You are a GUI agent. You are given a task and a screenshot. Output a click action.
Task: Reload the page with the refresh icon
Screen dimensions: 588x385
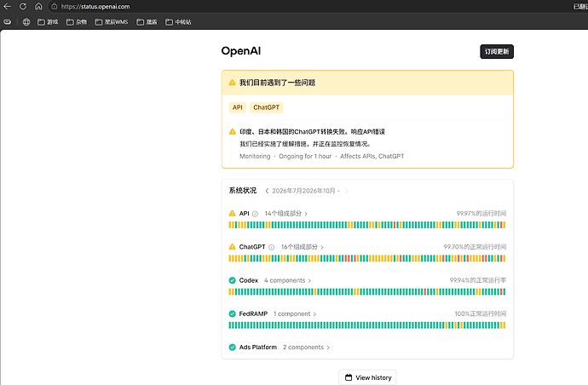pyautogui.click(x=23, y=6)
